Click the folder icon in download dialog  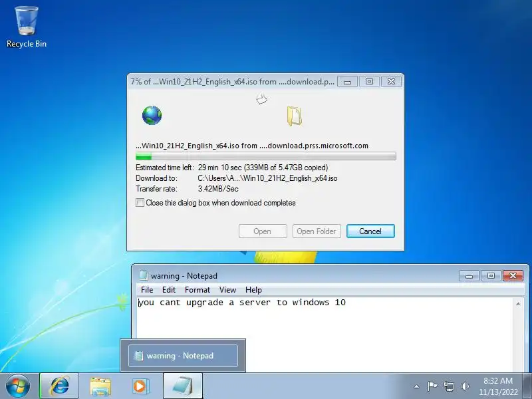[x=294, y=116]
